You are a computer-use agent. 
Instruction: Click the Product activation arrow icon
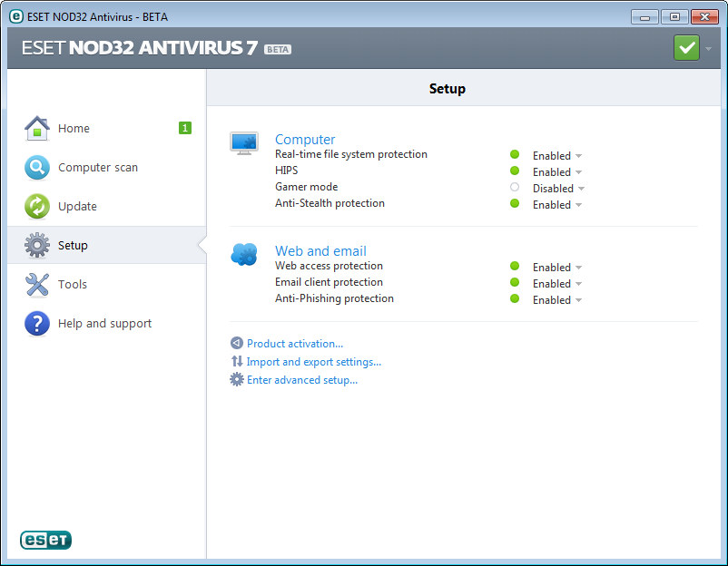point(237,343)
